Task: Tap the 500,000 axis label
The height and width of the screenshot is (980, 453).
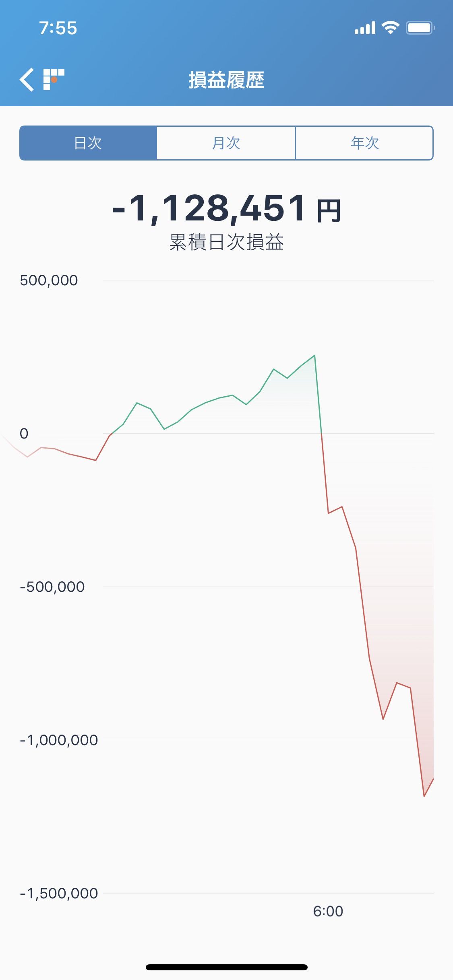Action: [x=49, y=280]
